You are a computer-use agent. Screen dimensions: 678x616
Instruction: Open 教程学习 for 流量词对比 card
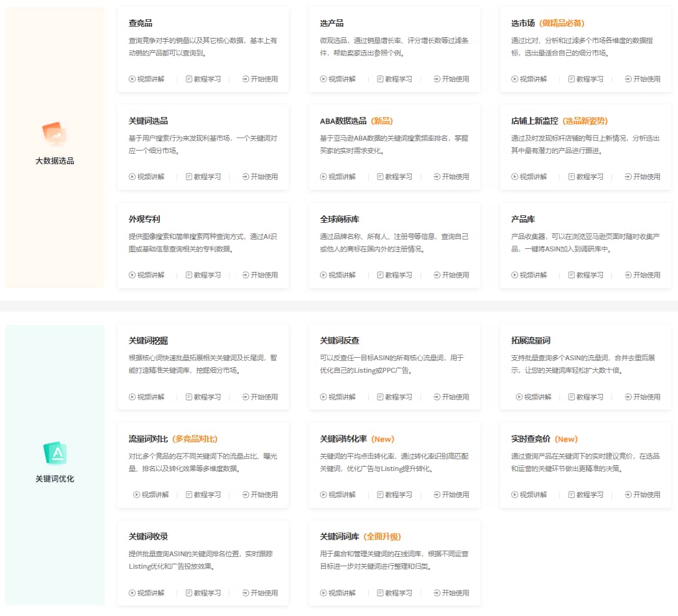pos(203,495)
